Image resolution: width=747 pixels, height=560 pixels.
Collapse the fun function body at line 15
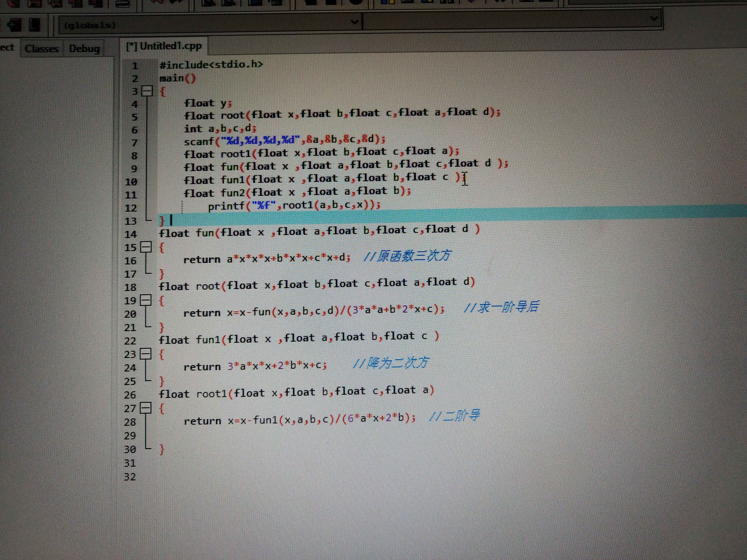[146, 247]
